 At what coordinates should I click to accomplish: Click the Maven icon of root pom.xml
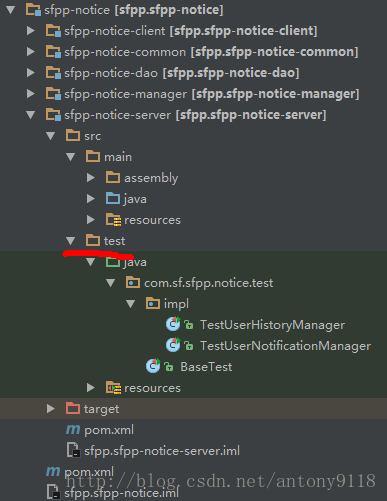53,471
